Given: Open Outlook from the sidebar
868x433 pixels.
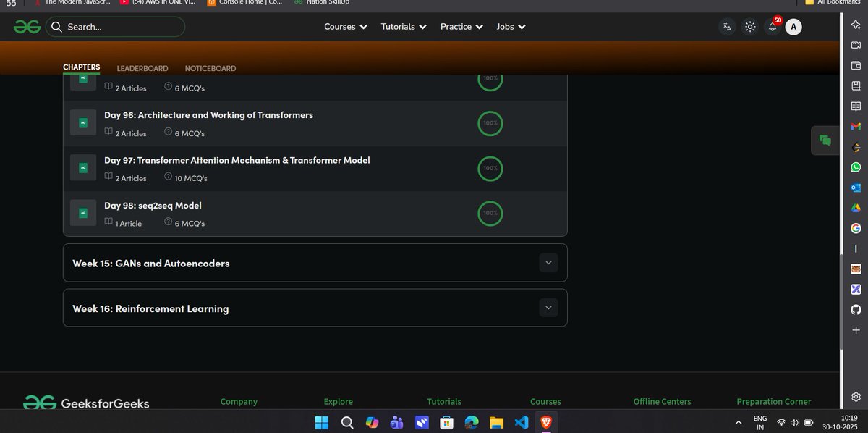Looking at the screenshot, I should point(856,188).
